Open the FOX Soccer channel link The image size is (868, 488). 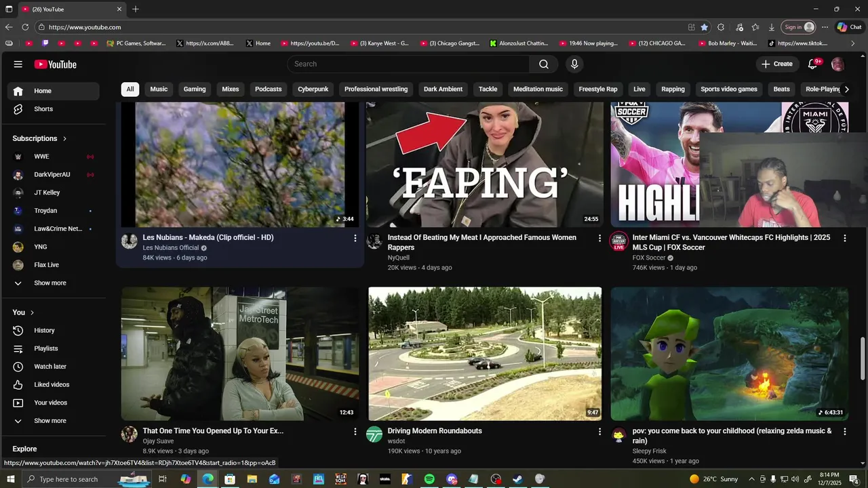[x=649, y=258]
